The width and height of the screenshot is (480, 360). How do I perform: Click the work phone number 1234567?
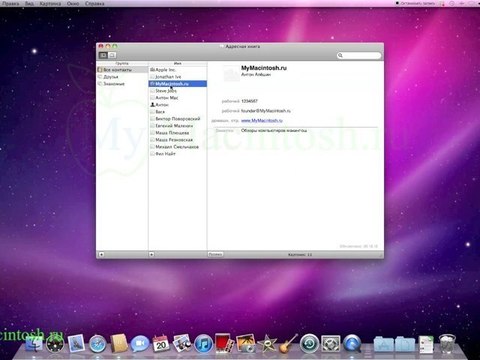click(x=249, y=101)
